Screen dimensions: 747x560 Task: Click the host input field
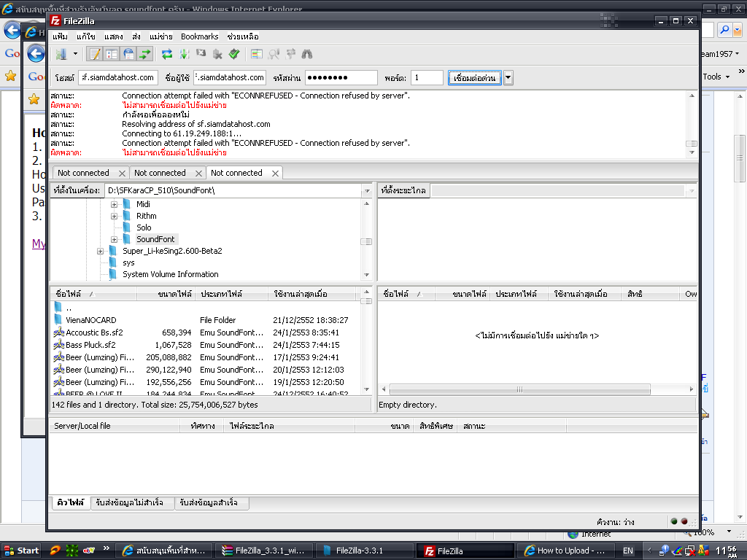pos(118,77)
